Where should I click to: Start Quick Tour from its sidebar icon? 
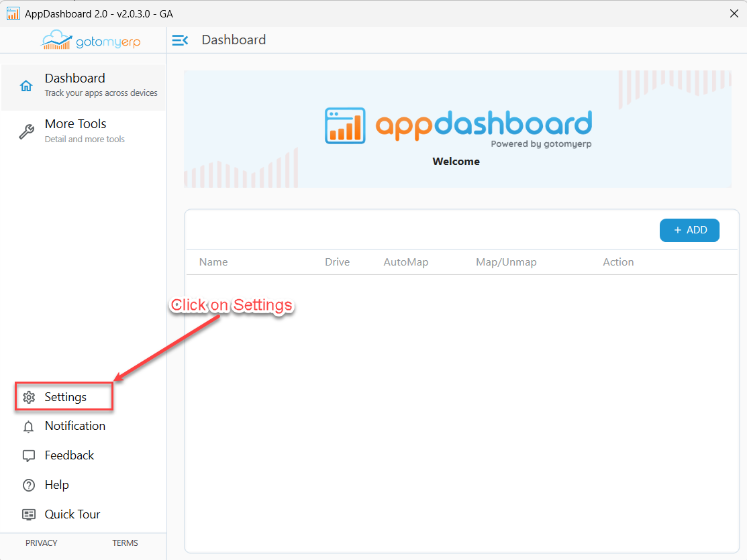[x=29, y=514]
